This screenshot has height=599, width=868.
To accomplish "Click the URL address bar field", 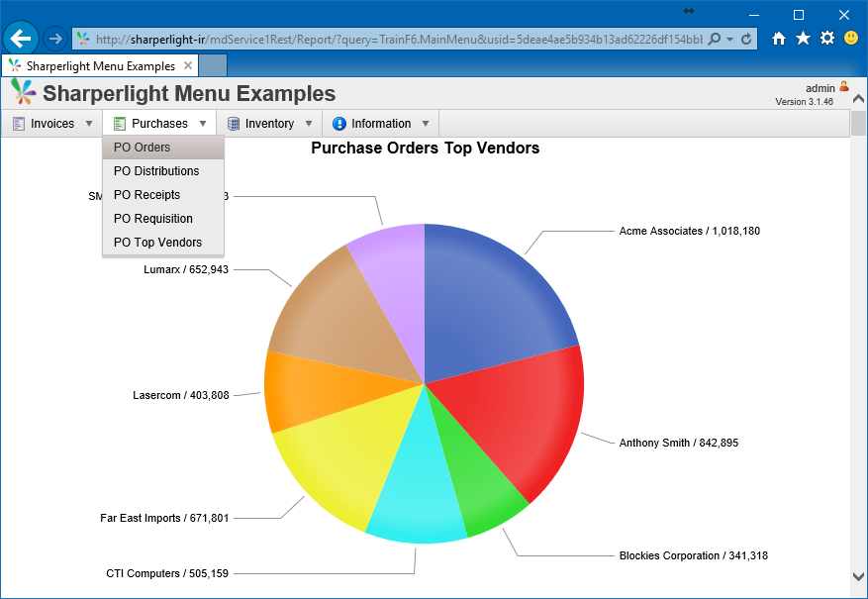I will pyautogui.click(x=399, y=40).
